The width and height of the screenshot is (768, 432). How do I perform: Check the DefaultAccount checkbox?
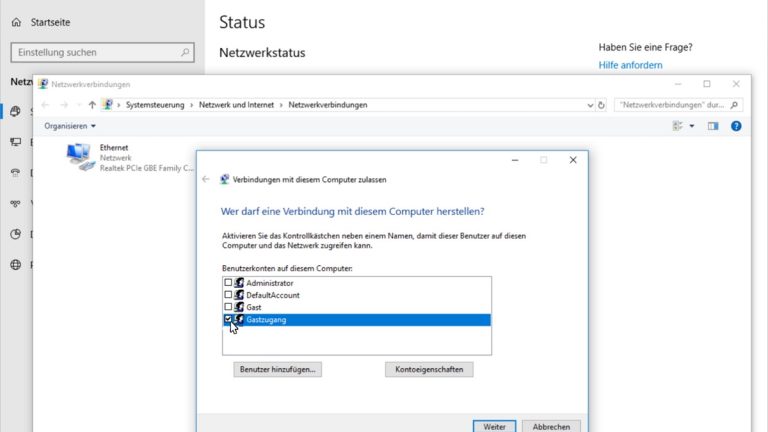[228, 295]
